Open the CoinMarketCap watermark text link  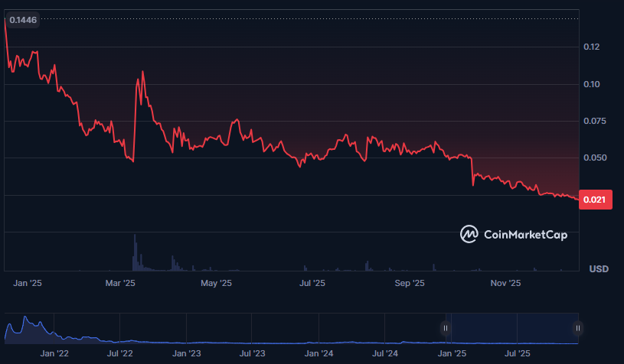tap(525, 236)
